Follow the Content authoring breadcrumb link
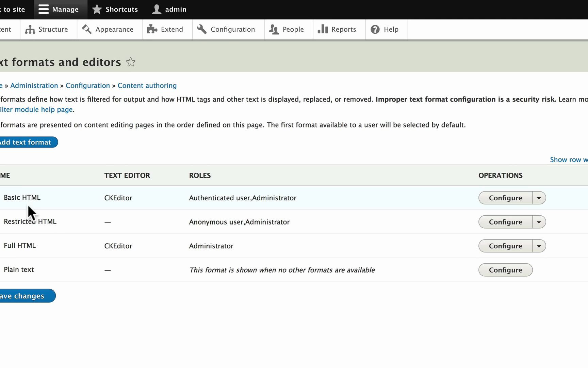The image size is (588, 368). coord(147,86)
